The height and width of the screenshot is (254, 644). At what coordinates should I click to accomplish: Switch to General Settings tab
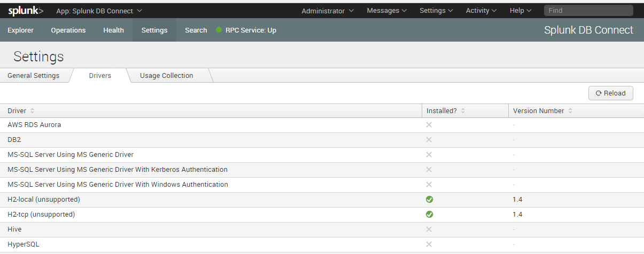[33, 76]
